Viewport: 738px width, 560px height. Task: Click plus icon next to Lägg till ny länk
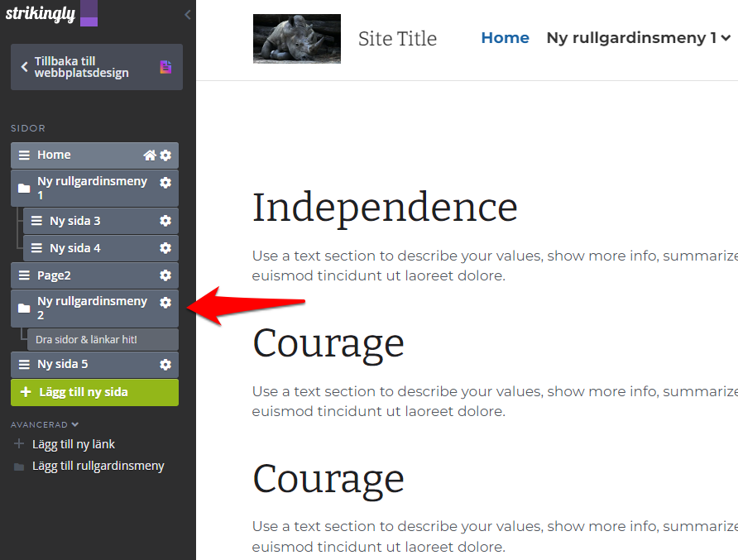(x=19, y=443)
